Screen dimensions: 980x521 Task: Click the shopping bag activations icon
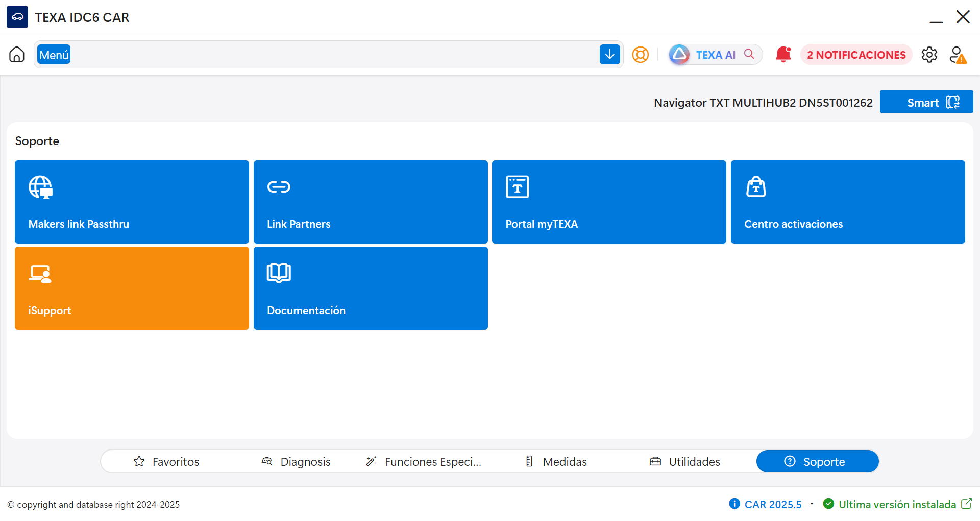click(x=756, y=186)
